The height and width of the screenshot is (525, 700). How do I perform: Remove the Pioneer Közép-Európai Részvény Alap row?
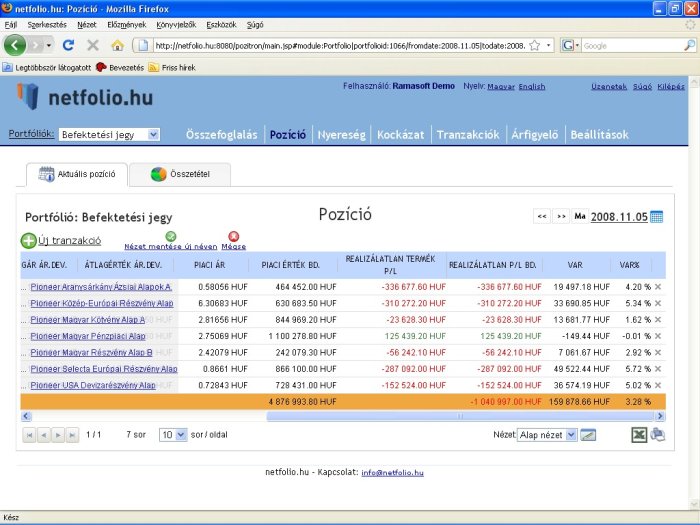[x=658, y=304]
